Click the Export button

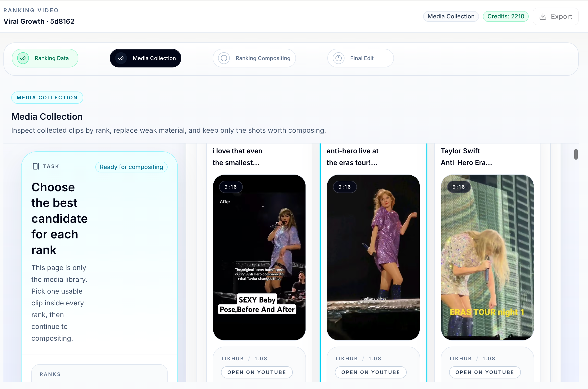(556, 16)
